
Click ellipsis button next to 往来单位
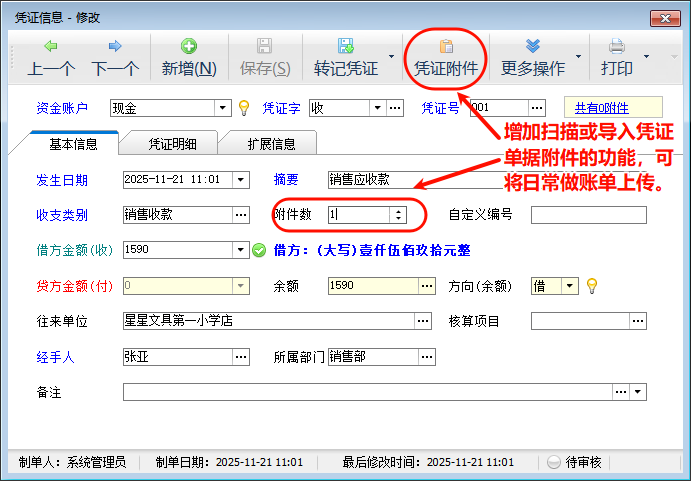[424, 321]
